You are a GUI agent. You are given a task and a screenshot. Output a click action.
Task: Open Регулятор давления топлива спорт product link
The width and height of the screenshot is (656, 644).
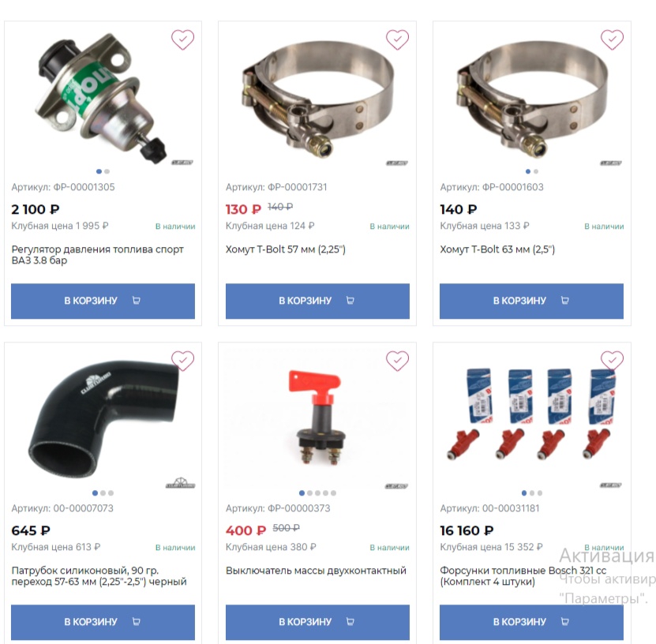97,255
